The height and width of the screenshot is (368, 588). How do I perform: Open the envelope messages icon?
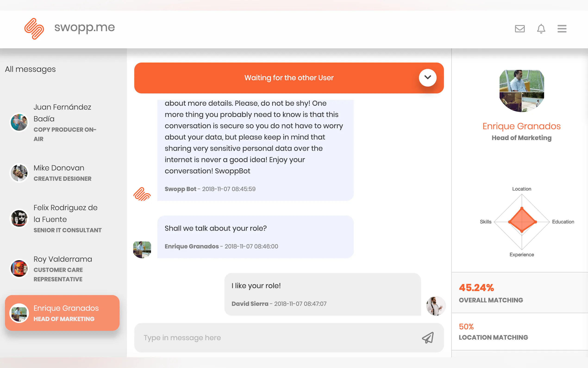[x=519, y=29]
